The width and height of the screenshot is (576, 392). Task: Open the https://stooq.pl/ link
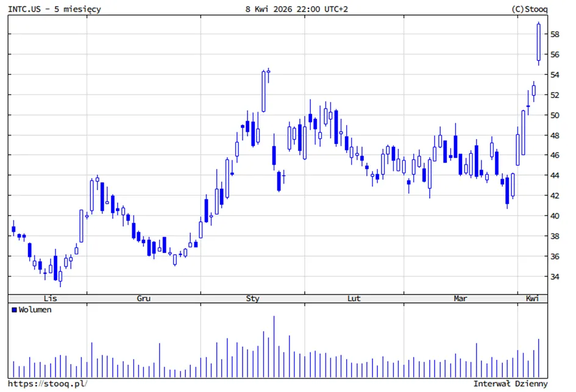point(48,384)
